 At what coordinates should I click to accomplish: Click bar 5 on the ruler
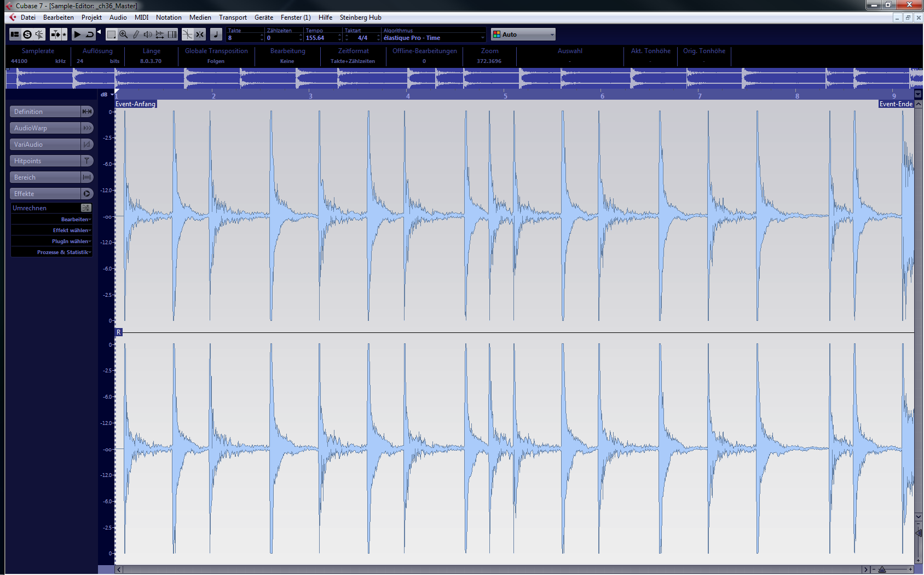[x=505, y=96]
